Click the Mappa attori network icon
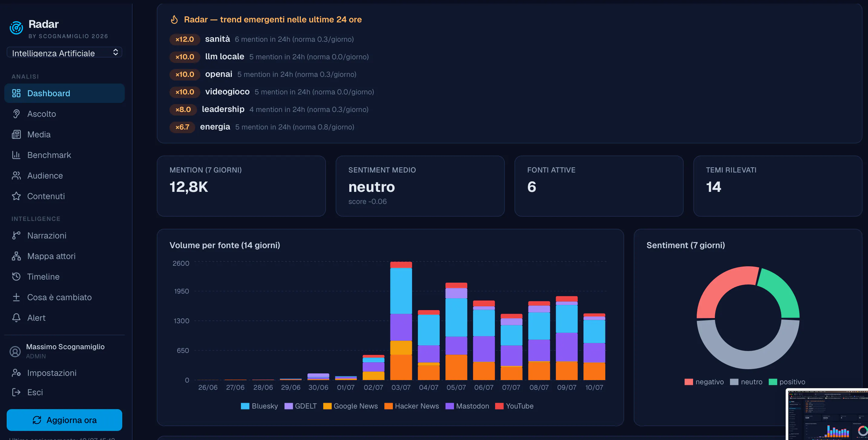868x440 pixels. point(16,256)
